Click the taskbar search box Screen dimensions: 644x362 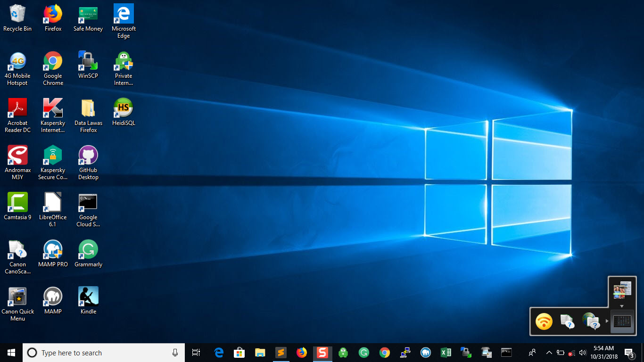tap(104, 353)
